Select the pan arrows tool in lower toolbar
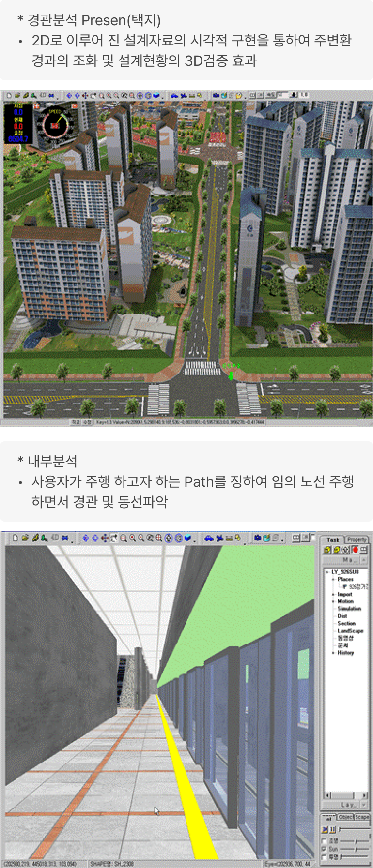Image resolution: width=373 pixels, height=868 pixels. click(x=105, y=538)
